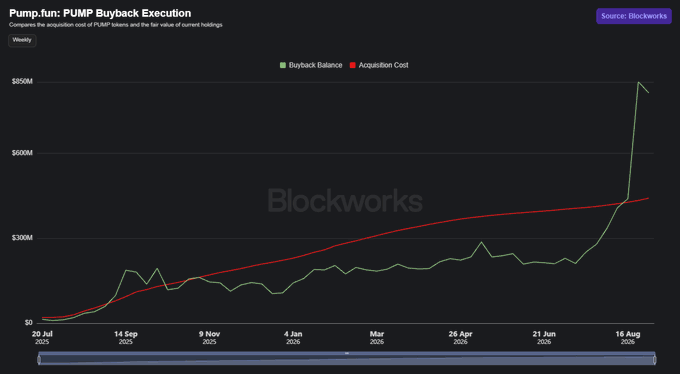Image resolution: width=680 pixels, height=374 pixels.
Task: Click the 14 Sep 2025 axis label
Action: [x=126, y=338]
